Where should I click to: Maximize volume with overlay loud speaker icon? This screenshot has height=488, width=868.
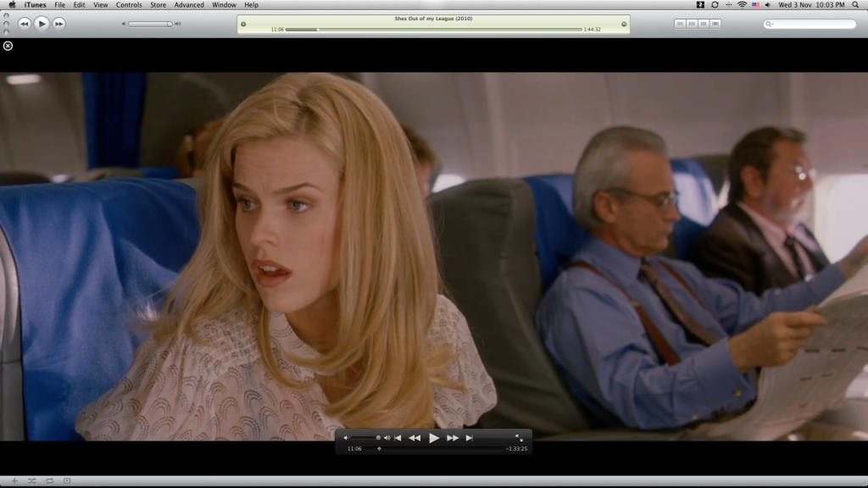[387, 438]
